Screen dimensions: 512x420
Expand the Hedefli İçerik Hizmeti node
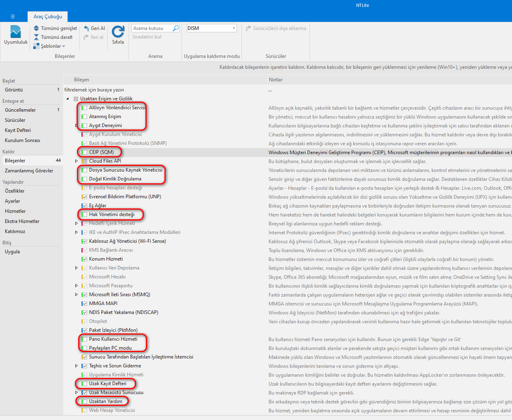(77, 223)
